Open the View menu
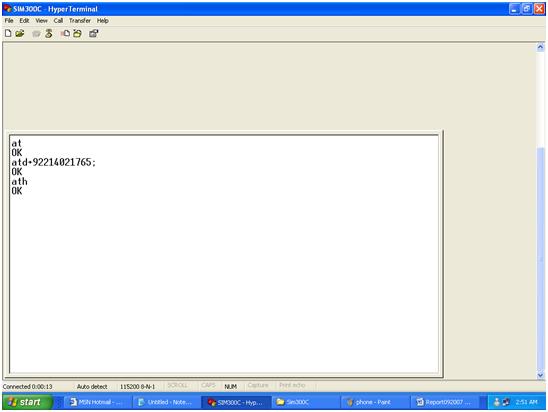This screenshot has width=548, height=412. (41, 21)
